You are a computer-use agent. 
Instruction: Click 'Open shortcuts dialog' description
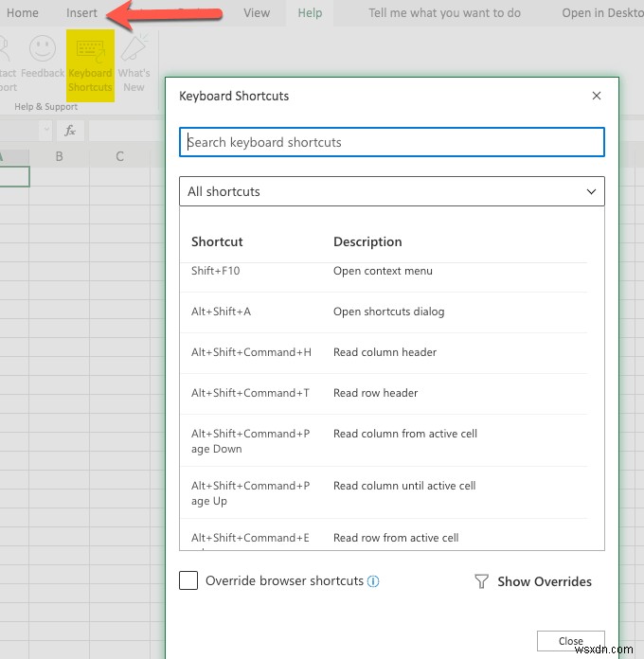click(389, 312)
